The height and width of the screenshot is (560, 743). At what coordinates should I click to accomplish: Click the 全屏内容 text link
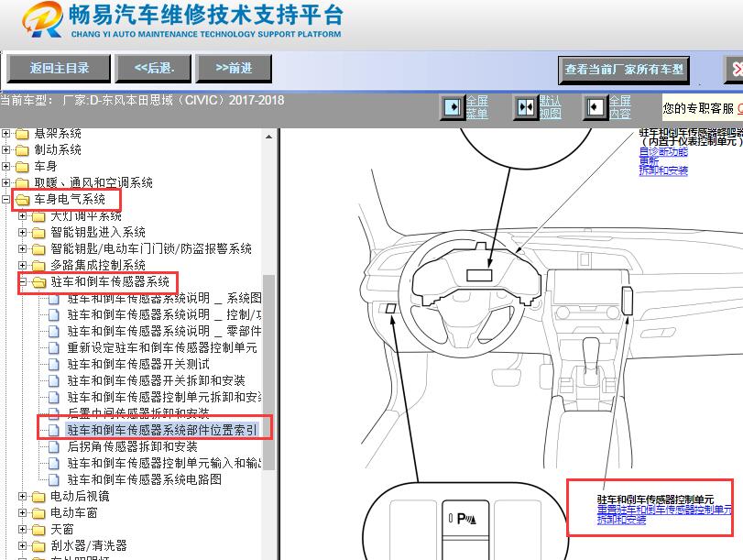(x=620, y=107)
